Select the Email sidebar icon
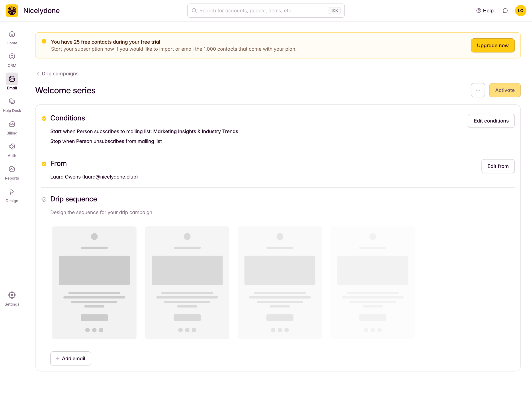The image size is (532, 394). 12,79
